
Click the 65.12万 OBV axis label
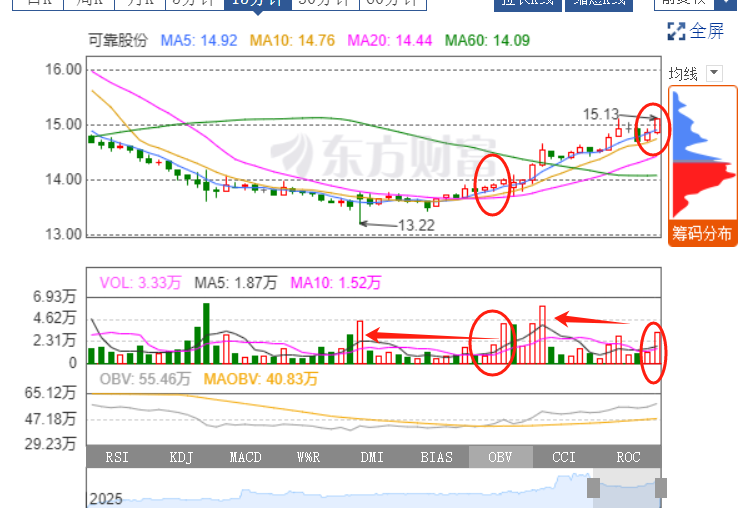pos(50,393)
